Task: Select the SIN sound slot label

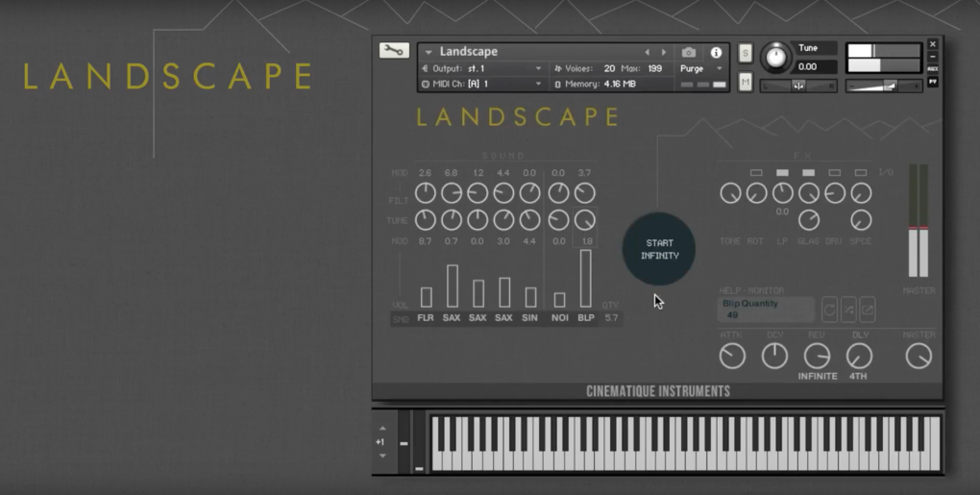Action: coord(530,318)
